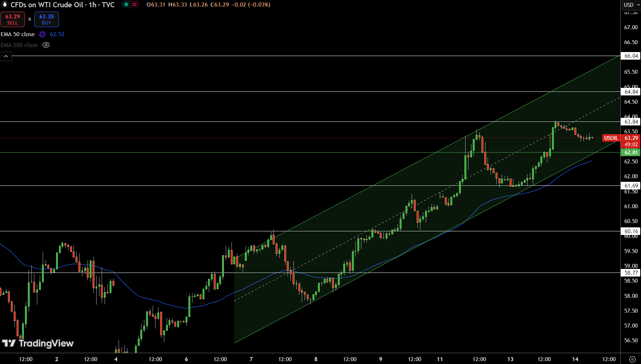Click the 66.04 price level label

point(631,56)
